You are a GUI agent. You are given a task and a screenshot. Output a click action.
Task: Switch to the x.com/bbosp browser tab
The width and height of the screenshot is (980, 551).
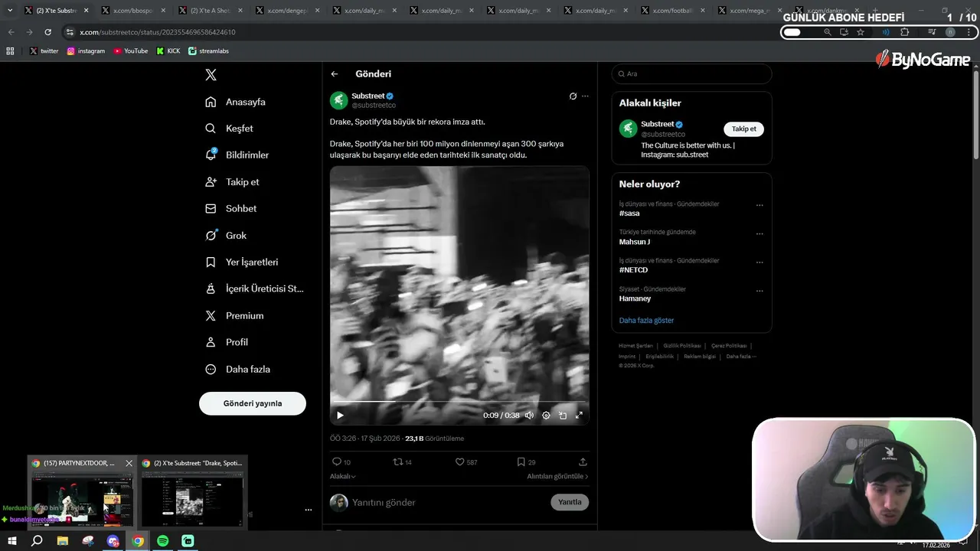click(x=133, y=11)
